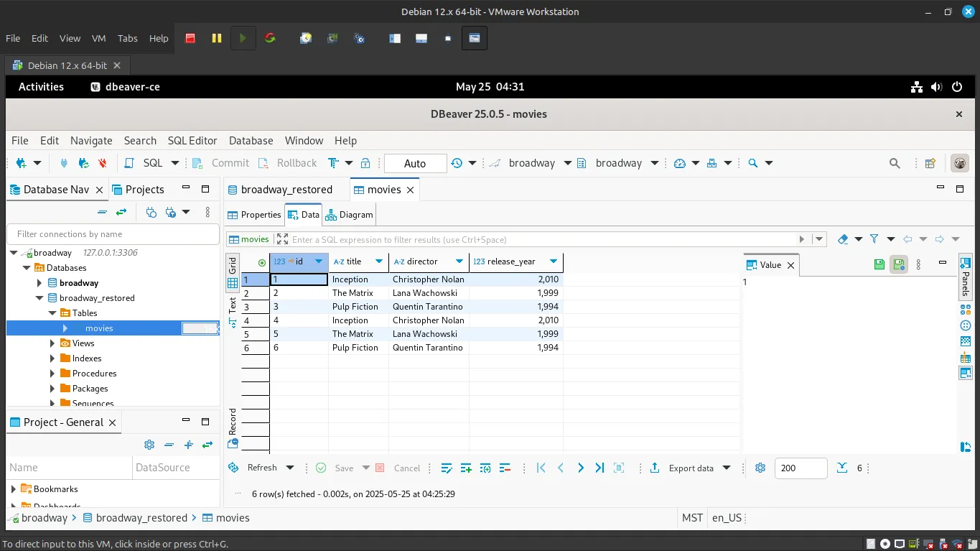Image resolution: width=980 pixels, height=551 pixels.
Task: Click the red Disconnect plug icon
Action: coord(103,163)
